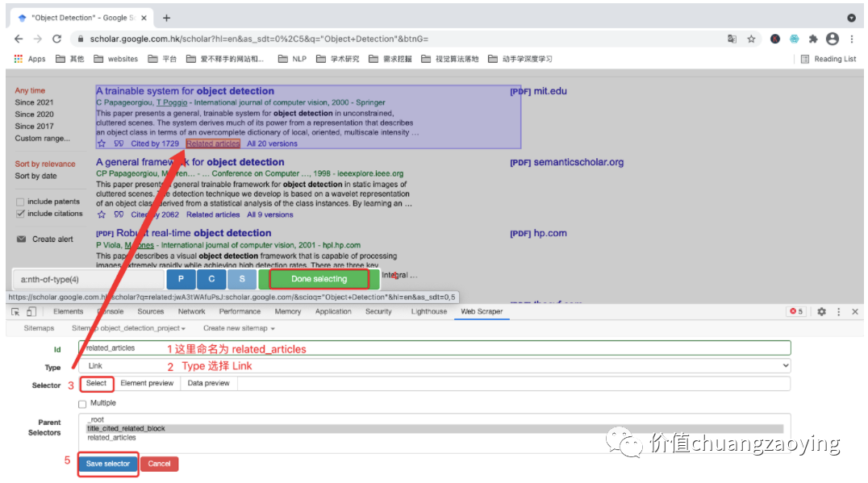Switch to the Elements DevTools tab
The height and width of the screenshot is (483, 868).
[x=68, y=311]
